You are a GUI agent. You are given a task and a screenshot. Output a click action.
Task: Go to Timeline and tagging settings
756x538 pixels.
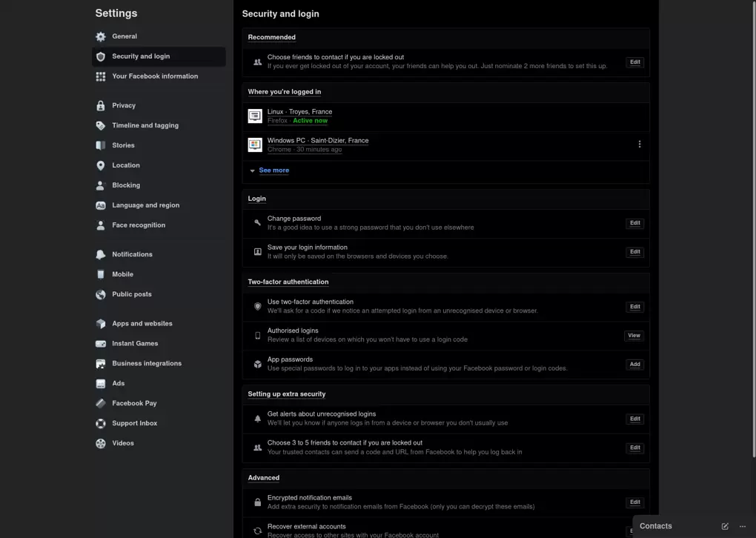159,125
